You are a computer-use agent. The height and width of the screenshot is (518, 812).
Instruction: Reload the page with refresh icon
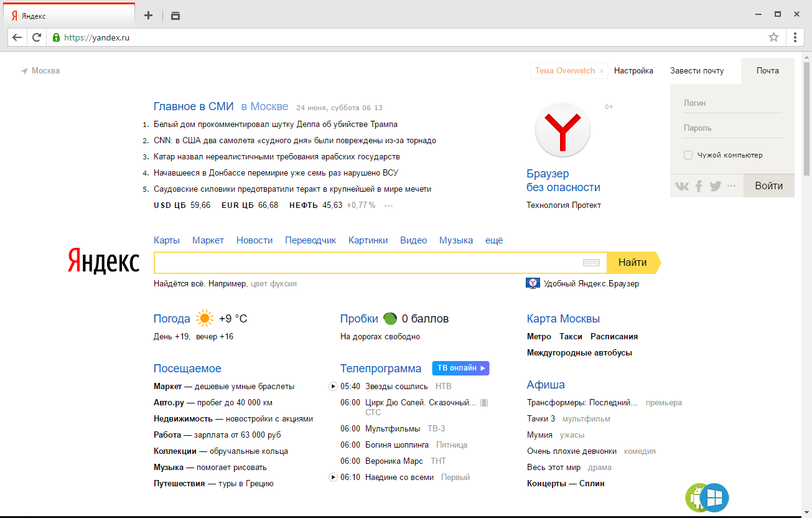coord(37,37)
